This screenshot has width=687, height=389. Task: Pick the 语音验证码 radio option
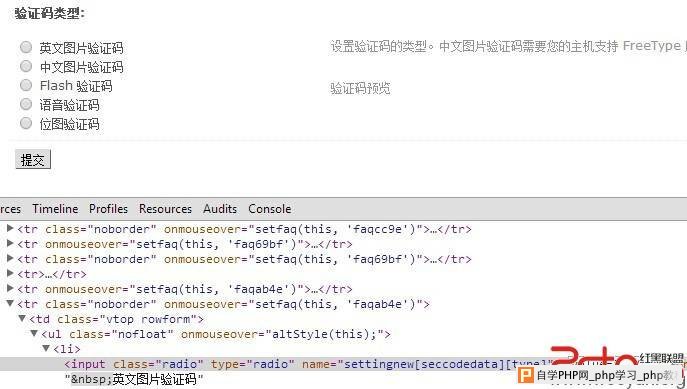coord(26,104)
